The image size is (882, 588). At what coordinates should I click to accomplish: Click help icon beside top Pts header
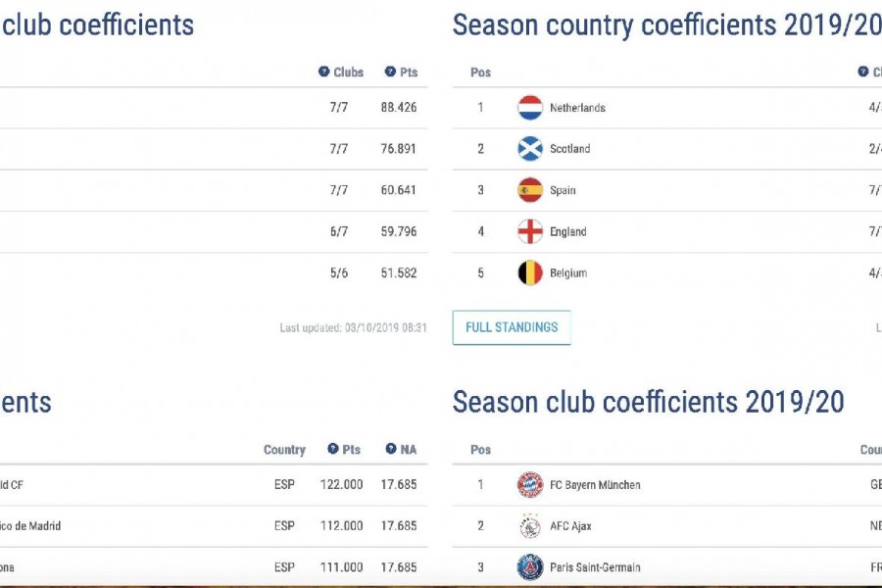(x=390, y=72)
